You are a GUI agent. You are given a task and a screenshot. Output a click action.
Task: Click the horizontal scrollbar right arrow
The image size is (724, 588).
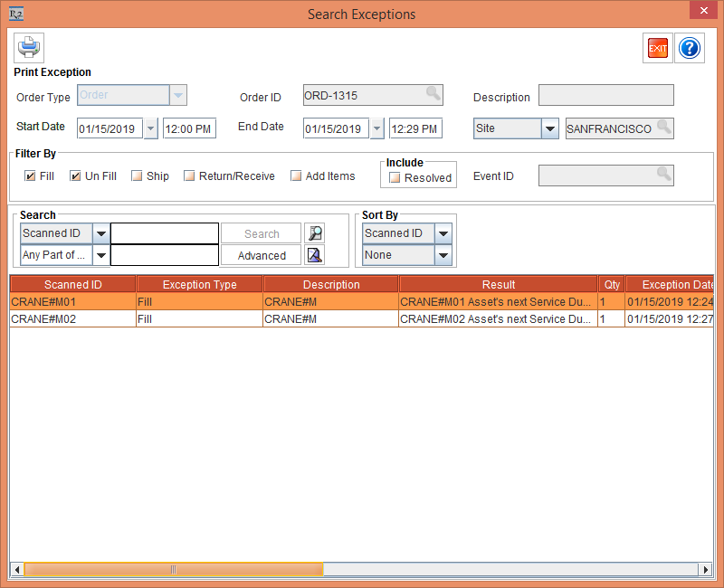[705, 570]
